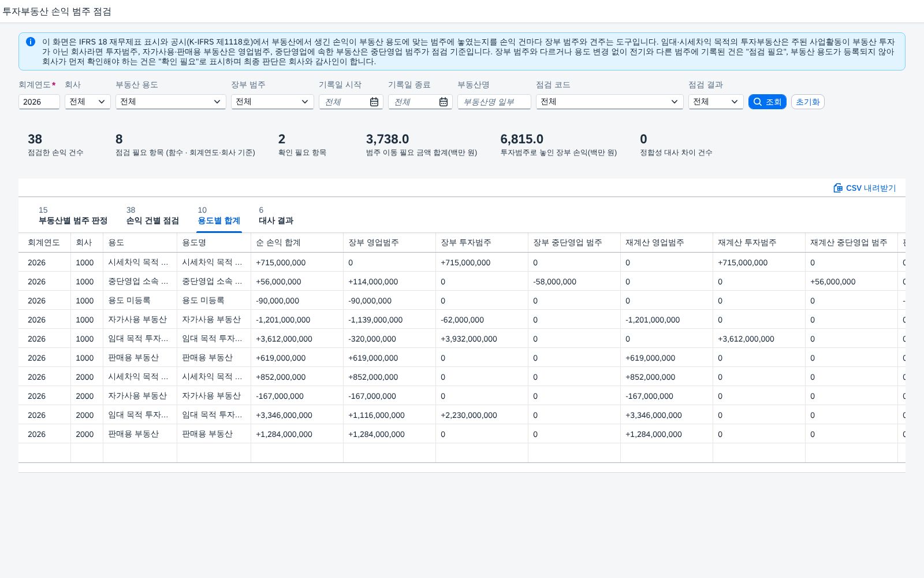Click the CSV 내려받기 download icon

coord(838,188)
